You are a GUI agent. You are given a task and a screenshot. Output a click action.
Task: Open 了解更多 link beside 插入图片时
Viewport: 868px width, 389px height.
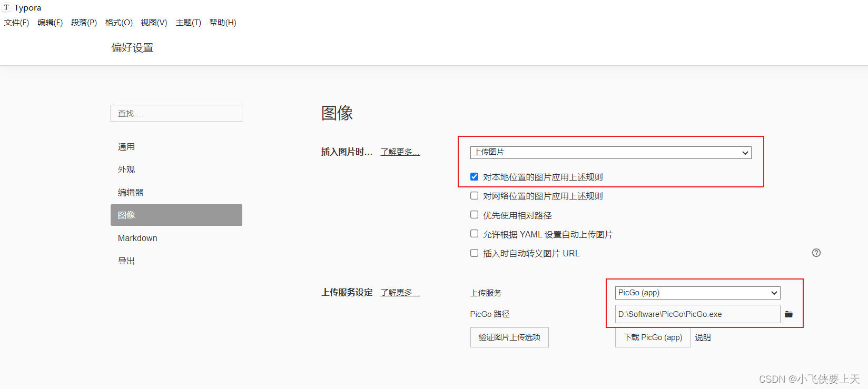(x=400, y=152)
